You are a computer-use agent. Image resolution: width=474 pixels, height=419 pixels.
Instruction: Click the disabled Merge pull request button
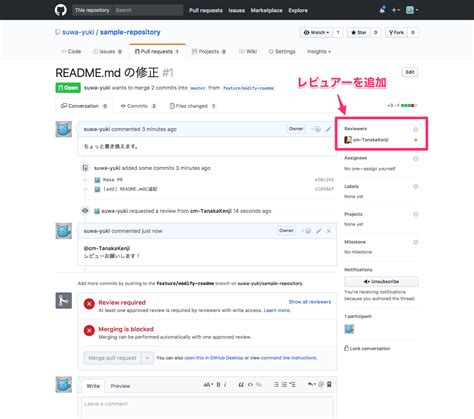[x=112, y=358]
